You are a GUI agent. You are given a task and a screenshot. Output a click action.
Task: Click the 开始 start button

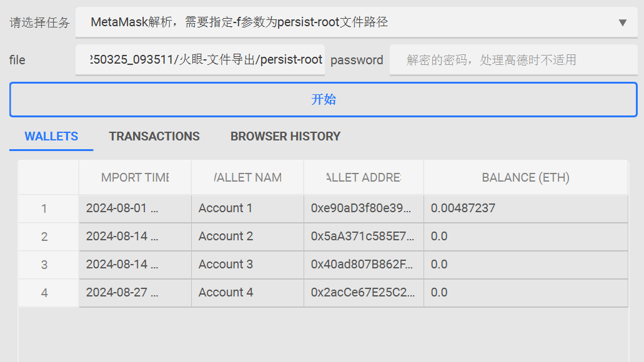pos(323,99)
